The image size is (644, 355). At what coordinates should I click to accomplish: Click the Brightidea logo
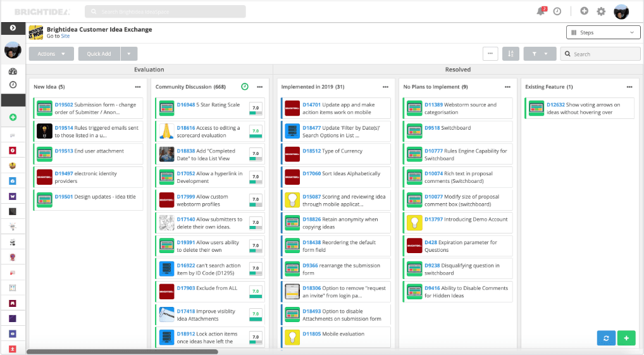pyautogui.click(x=42, y=12)
